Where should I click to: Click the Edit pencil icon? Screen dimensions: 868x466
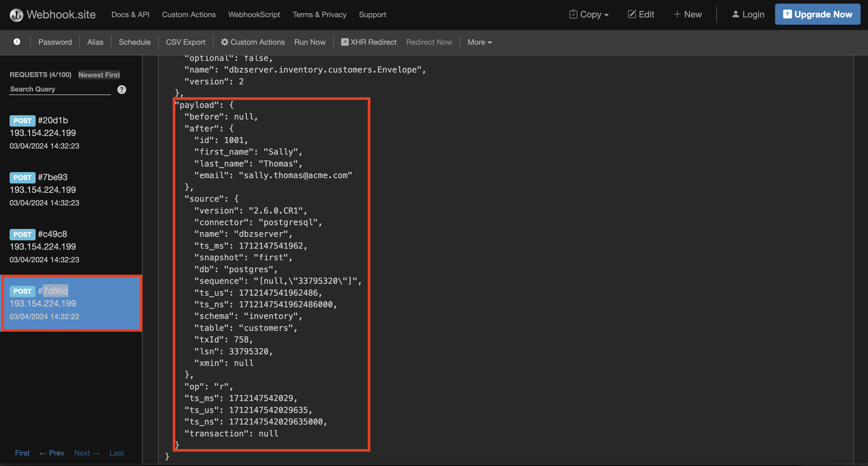point(633,14)
